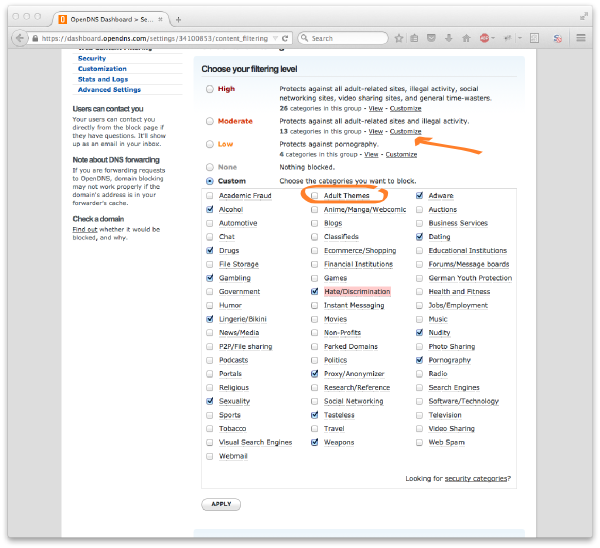Open the Stats and Logs sidebar link

click(x=103, y=79)
